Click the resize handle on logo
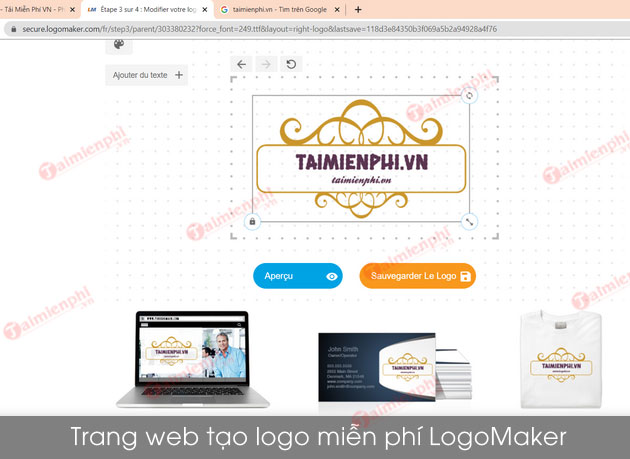 point(469,221)
